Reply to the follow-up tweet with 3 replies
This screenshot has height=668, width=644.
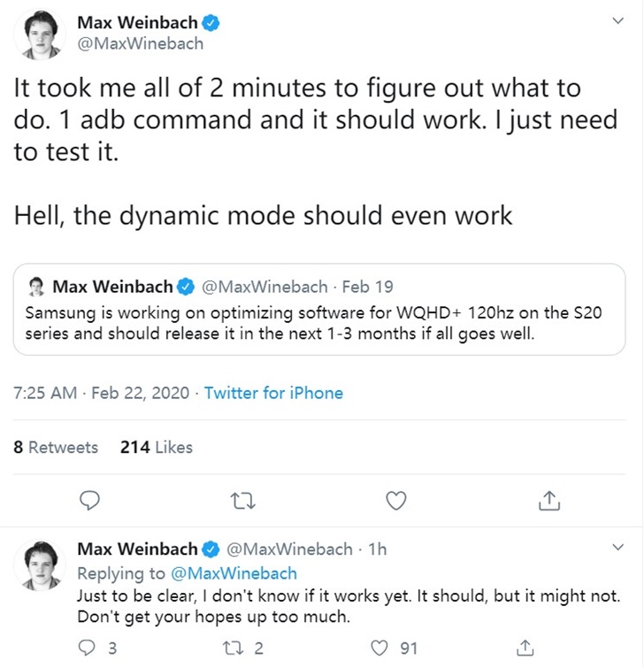88,649
